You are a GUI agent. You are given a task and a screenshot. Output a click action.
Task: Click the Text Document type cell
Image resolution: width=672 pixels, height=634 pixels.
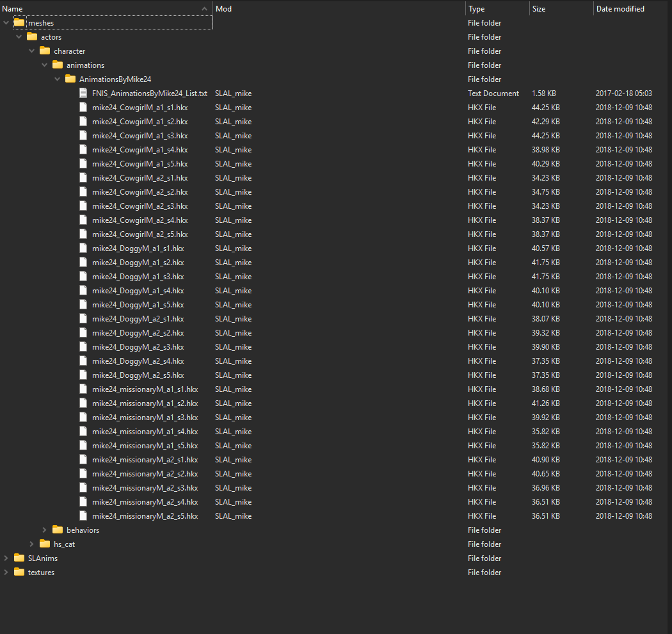click(493, 93)
